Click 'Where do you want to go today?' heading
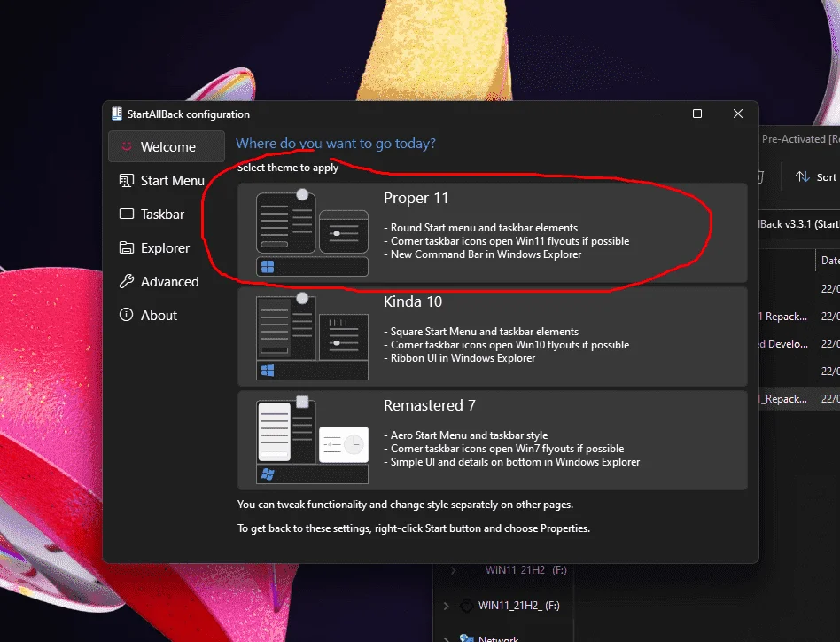Viewport: 840px width, 642px height. click(336, 144)
